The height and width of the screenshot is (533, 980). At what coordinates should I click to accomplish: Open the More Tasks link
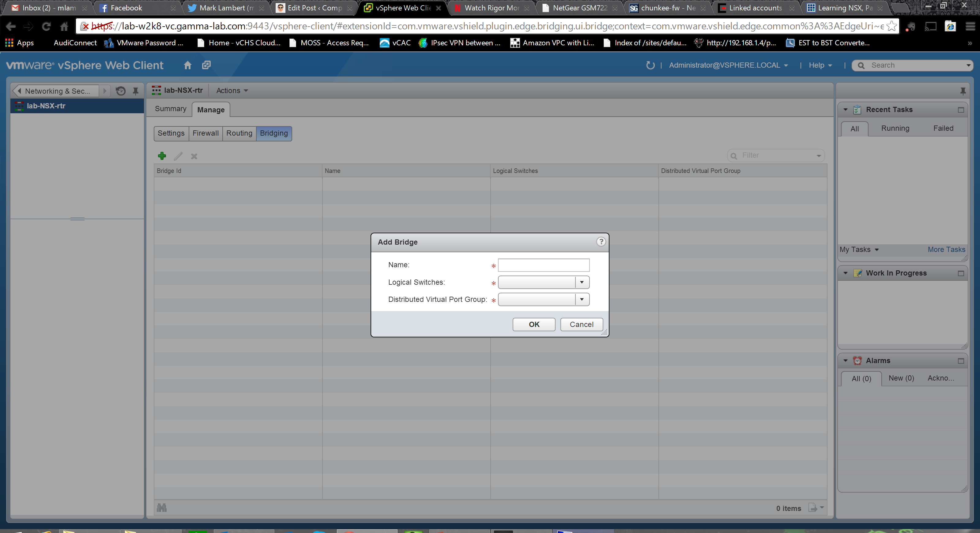(946, 250)
